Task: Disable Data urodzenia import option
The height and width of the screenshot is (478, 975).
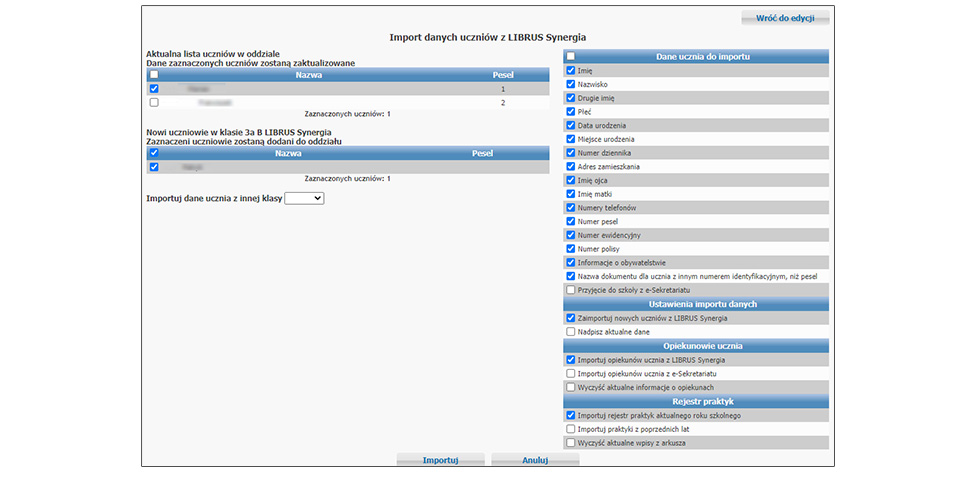Action: (x=570, y=125)
